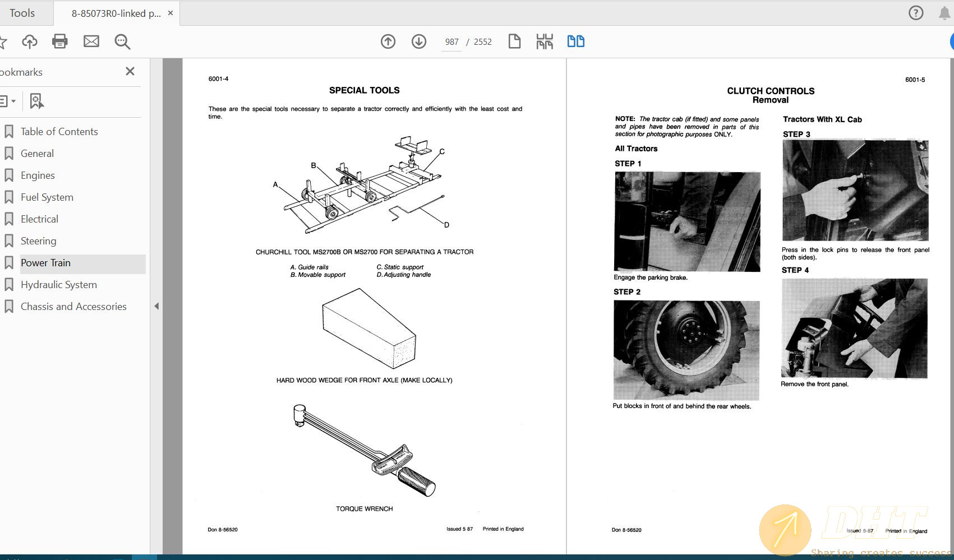The image size is (954, 560).
Task: Select the expand current bookmark icon
Action: point(36,101)
